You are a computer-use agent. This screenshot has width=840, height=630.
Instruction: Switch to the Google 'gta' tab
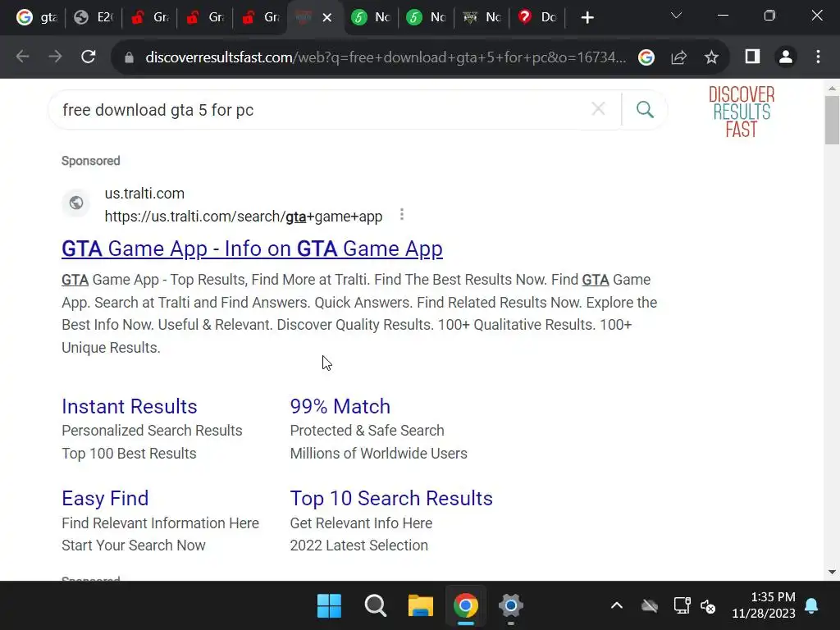coord(36,17)
